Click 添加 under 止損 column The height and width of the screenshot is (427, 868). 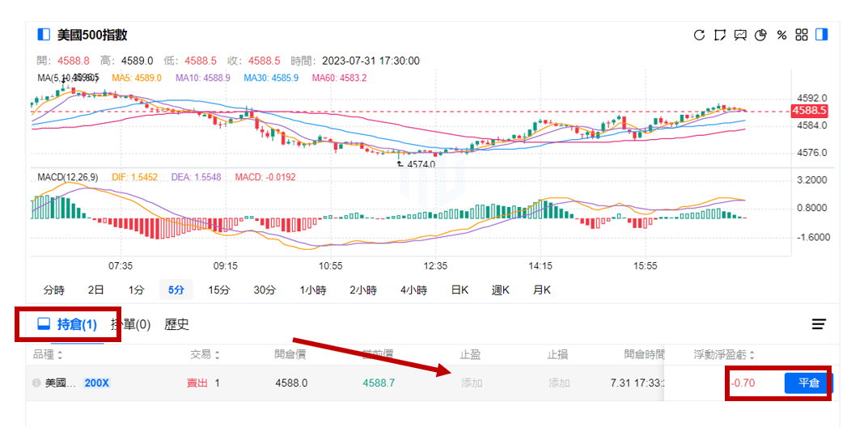click(559, 383)
